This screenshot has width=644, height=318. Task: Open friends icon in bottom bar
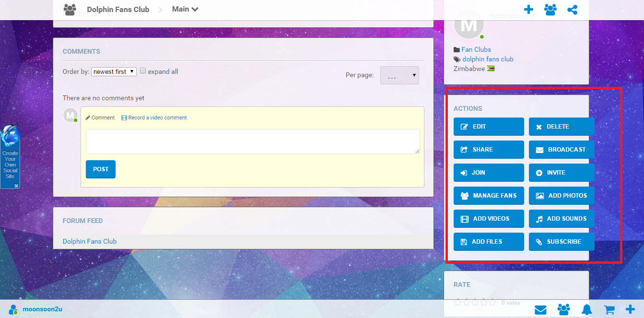(564, 310)
